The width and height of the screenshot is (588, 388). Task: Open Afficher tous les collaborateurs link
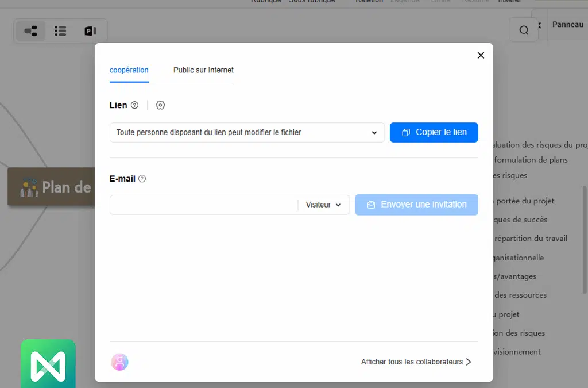coord(416,362)
